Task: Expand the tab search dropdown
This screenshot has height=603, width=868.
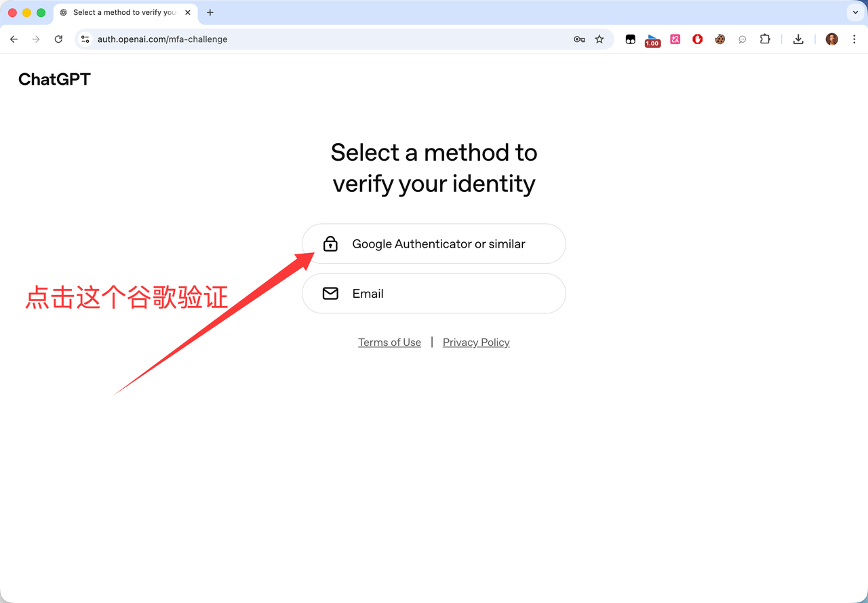Action: (854, 12)
